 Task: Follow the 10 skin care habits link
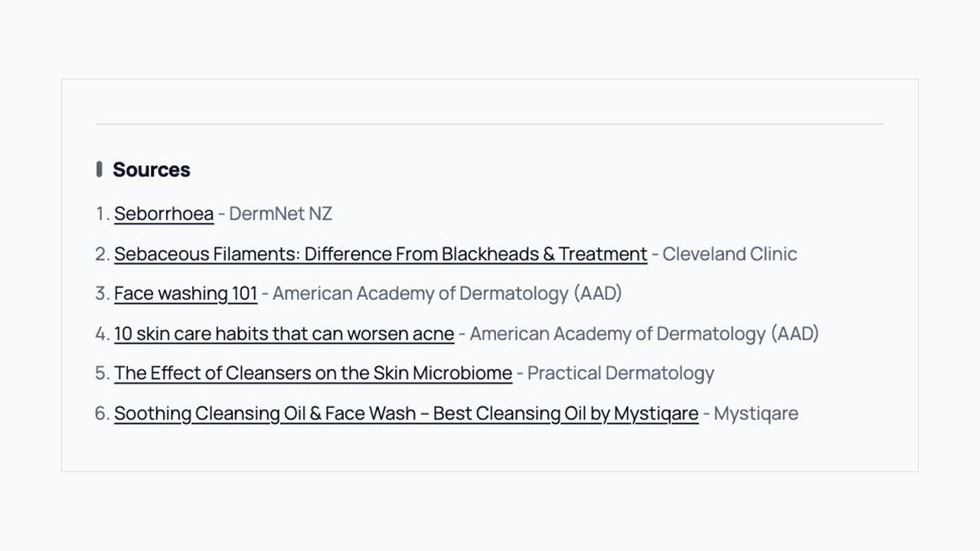point(284,333)
